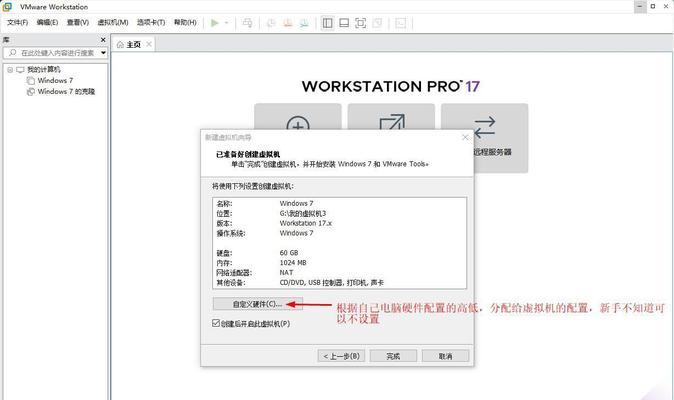Toggle the show library sidebar view icon
This screenshot has height=400, width=674.
tap(328, 23)
